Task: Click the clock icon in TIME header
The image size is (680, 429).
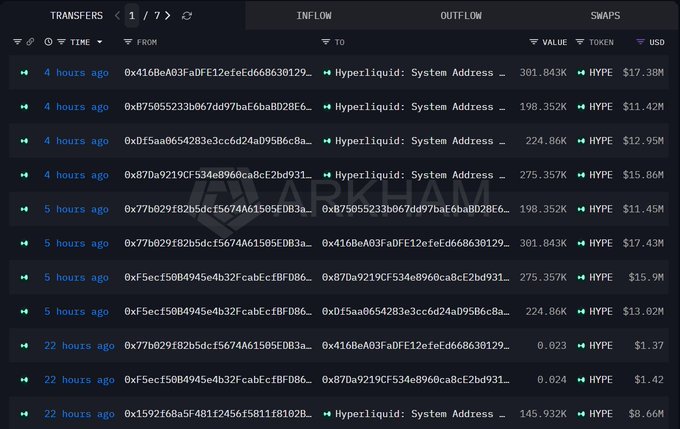Action: coord(48,42)
